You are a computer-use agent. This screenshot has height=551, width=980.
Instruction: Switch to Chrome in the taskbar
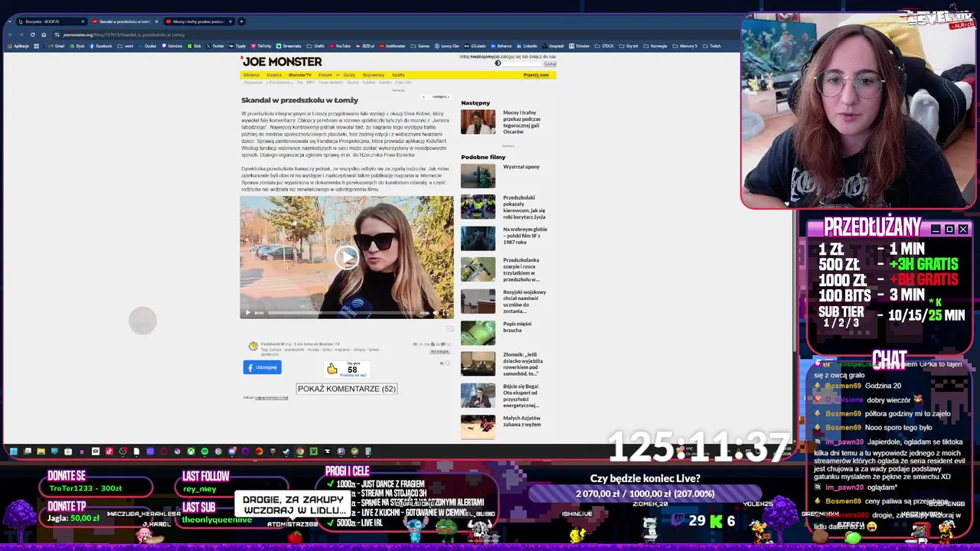[x=300, y=452]
